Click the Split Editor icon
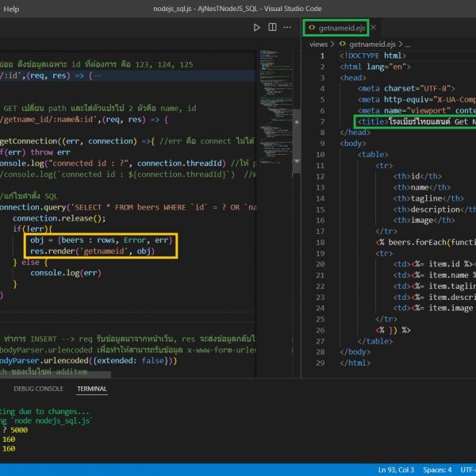 tap(272, 27)
